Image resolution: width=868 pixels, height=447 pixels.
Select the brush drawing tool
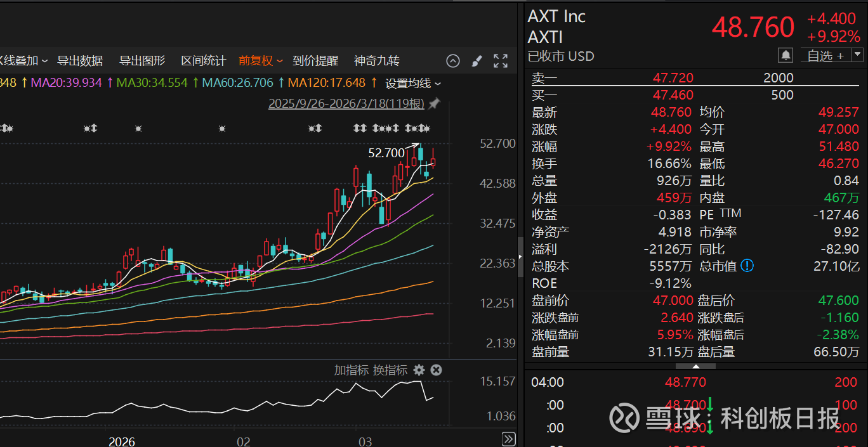(477, 61)
